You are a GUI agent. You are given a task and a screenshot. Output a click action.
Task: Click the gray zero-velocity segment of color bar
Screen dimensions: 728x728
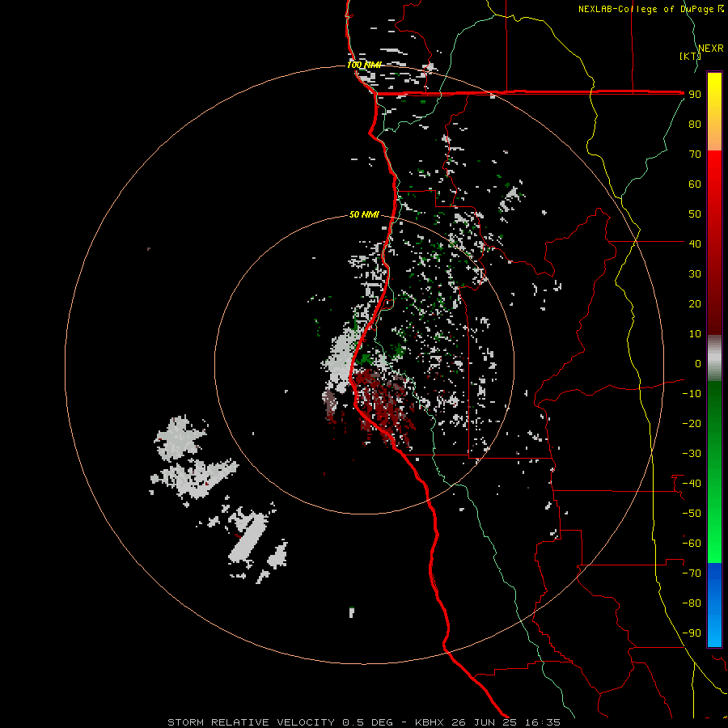(714, 358)
